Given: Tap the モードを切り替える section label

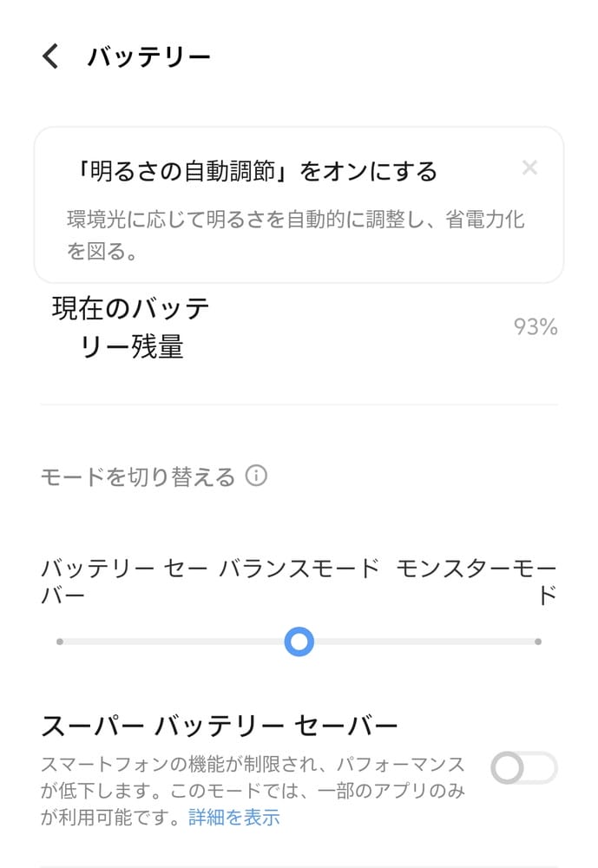Looking at the screenshot, I should click(x=137, y=477).
